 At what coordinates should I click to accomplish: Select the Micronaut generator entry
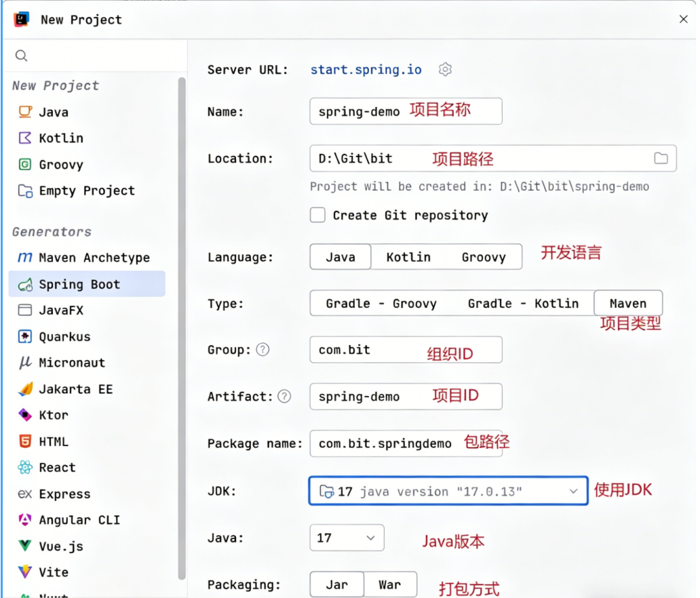[x=87, y=362]
